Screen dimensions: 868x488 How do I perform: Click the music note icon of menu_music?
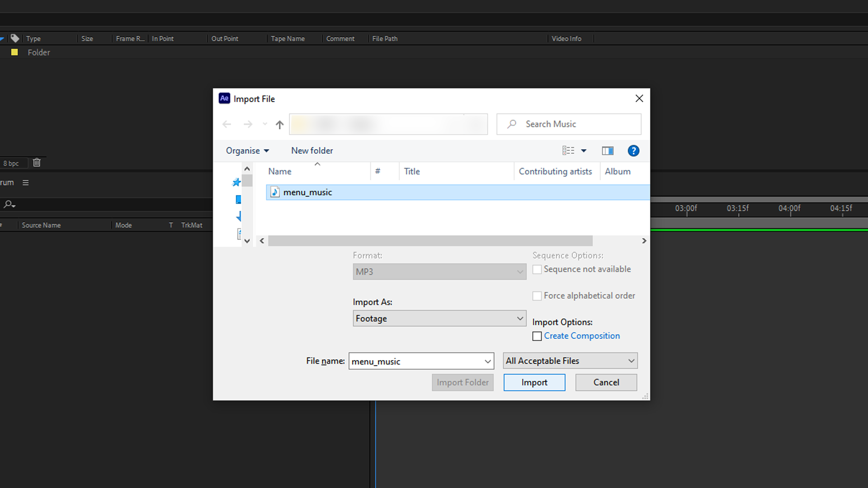click(x=275, y=192)
